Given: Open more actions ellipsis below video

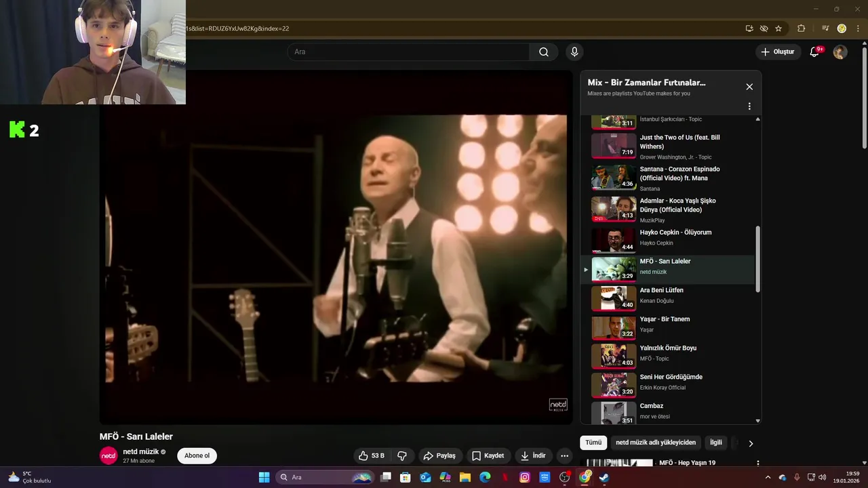Looking at the screenshot, I should coord(564,456).
